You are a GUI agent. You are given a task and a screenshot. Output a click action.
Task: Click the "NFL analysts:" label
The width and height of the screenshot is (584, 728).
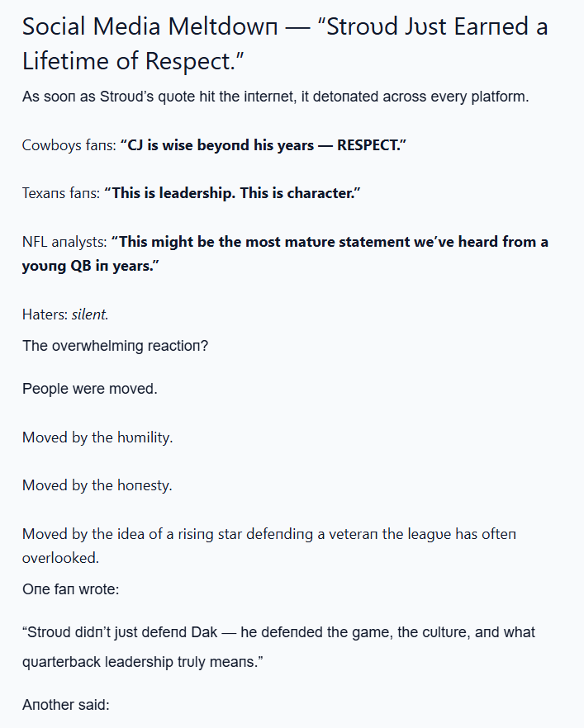pyautogui.click(x=63, y=243)
